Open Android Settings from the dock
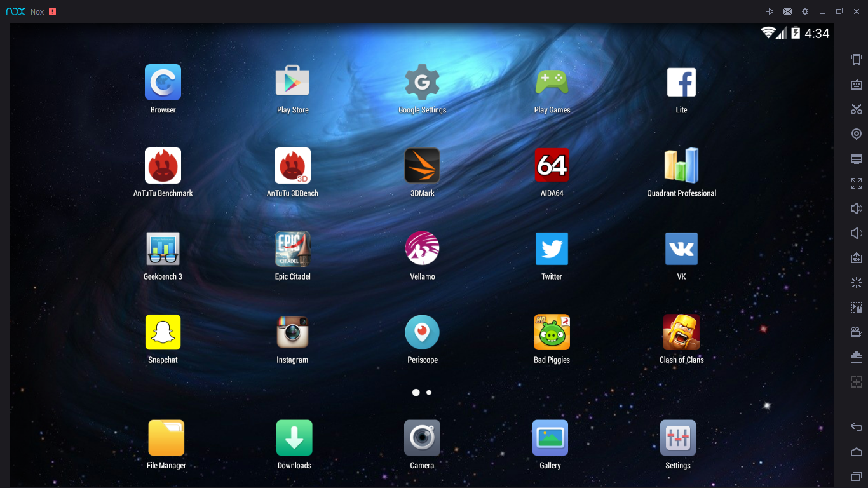Image resolution: width=868 pixels, height=488 pixels. (678, 438)
